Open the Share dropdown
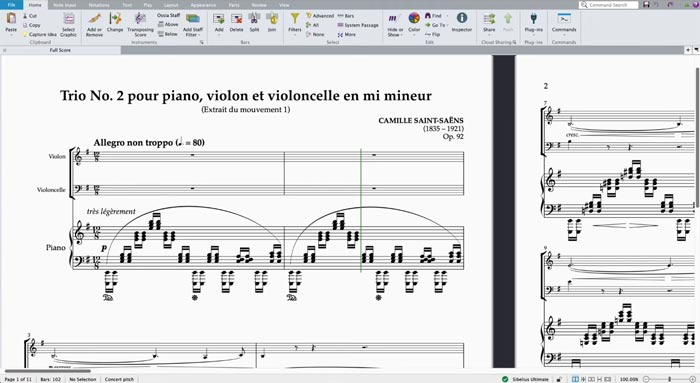Viewport: 700px width, 383px height. (489, 23)
